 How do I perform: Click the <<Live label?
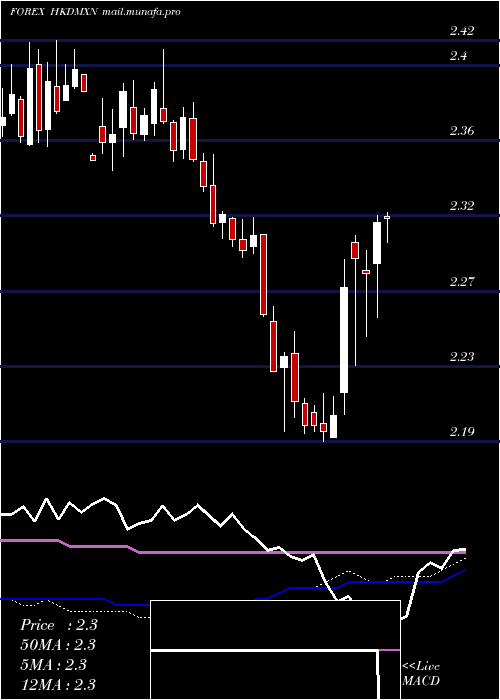(x=421, y=667)
